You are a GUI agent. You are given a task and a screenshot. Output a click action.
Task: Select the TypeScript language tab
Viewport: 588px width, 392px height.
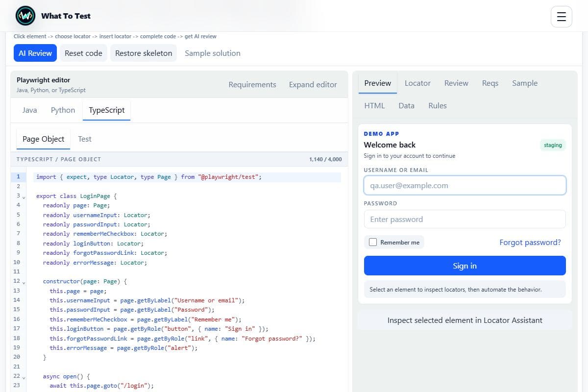coord(107,110)
